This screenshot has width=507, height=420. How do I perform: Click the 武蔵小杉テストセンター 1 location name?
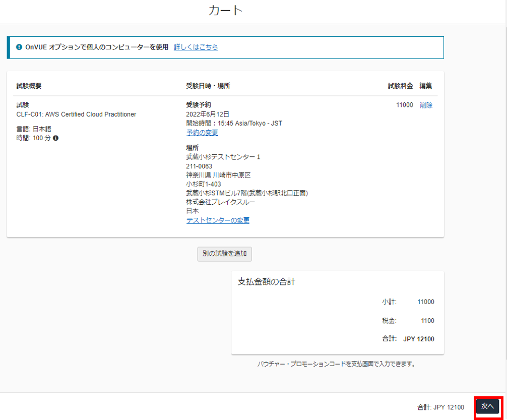click(x=223, y=157)
